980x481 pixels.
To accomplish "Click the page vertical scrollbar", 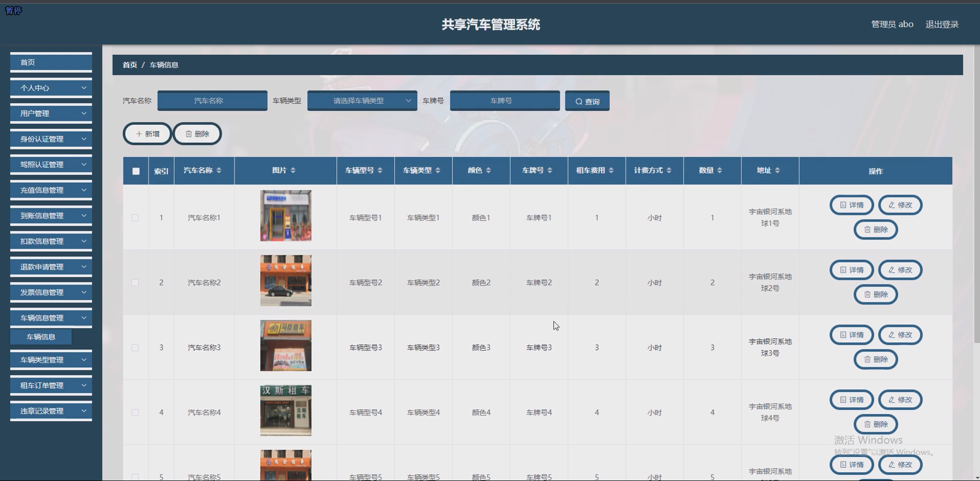I will click(977, 194).
